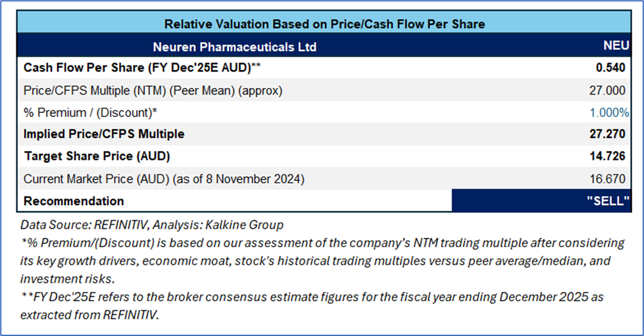Viewport: 644px width, 336px height.
Task: Click the NEU ticker cell
Action: pos(616,45)
